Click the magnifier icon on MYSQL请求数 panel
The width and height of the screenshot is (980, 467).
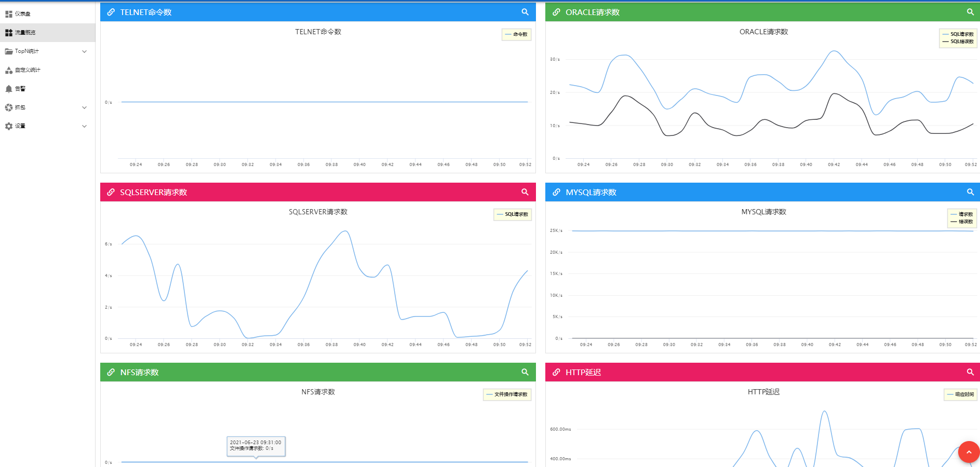coord(970,192)
